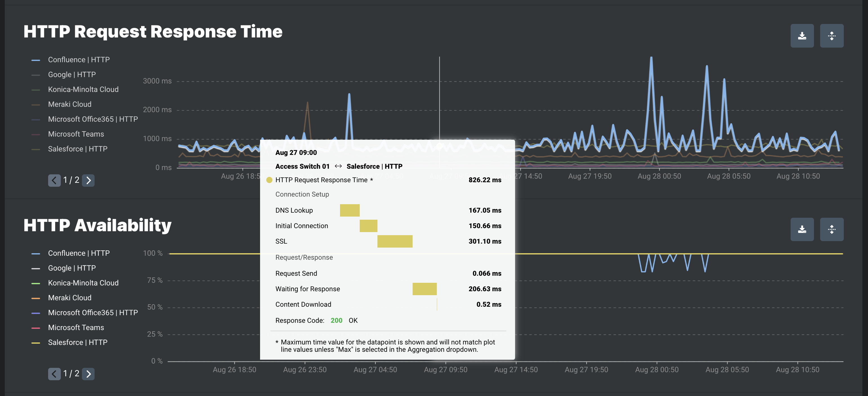Click the Aug 27 09:00 tooltip timestamp

tap(296, 152)
